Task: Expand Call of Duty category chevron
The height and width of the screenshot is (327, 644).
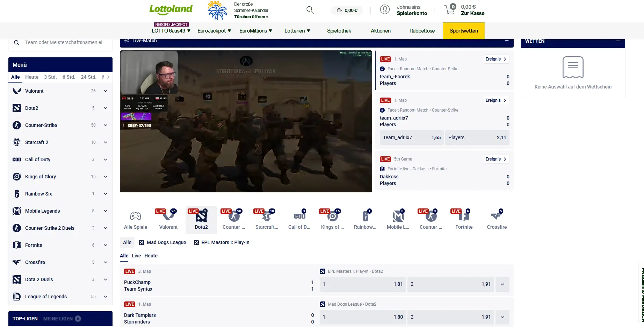Action: 106,159
